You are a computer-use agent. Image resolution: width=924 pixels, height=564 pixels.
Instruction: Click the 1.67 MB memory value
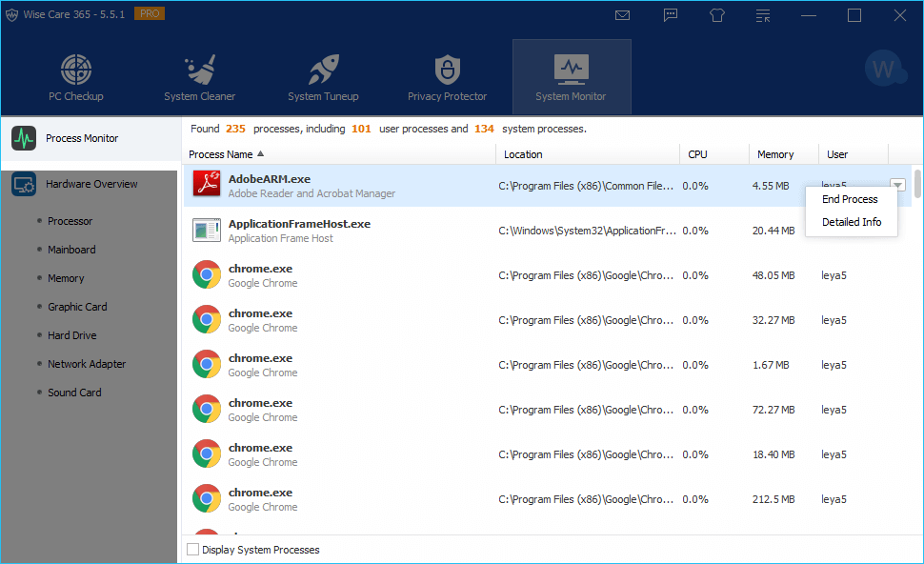pyautogui.click(x=771, y=365)
